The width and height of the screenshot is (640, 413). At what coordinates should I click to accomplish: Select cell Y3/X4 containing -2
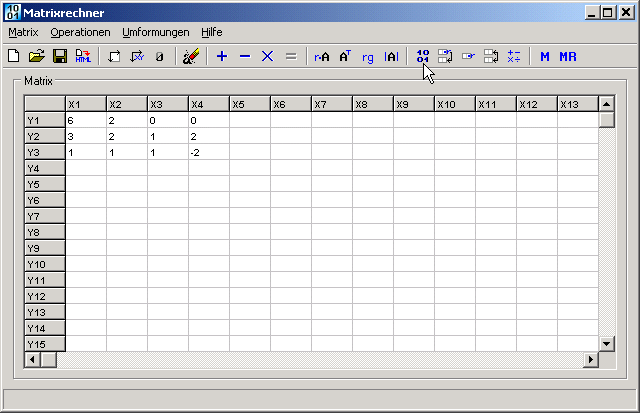coord(209,152)
